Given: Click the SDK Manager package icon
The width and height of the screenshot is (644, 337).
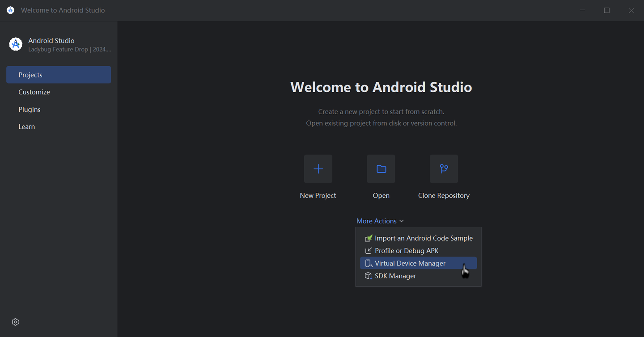Looking at the screenshot, I should [368, 276].
